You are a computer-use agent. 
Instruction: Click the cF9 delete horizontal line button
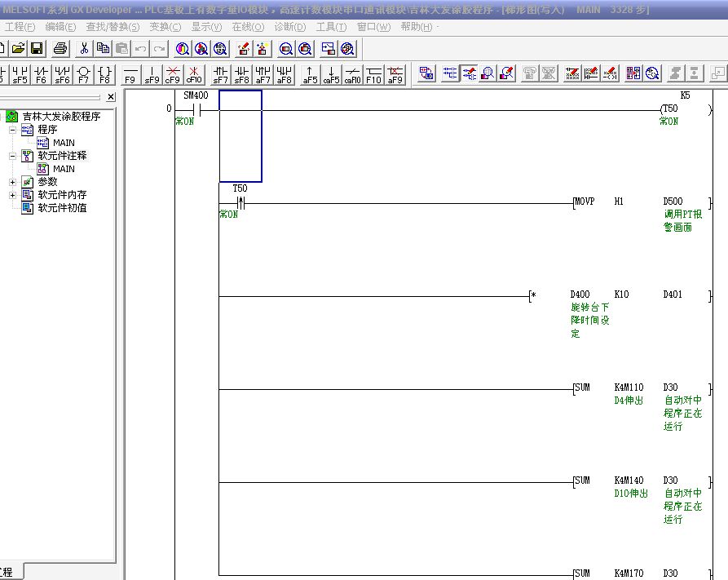coord(172,74)
